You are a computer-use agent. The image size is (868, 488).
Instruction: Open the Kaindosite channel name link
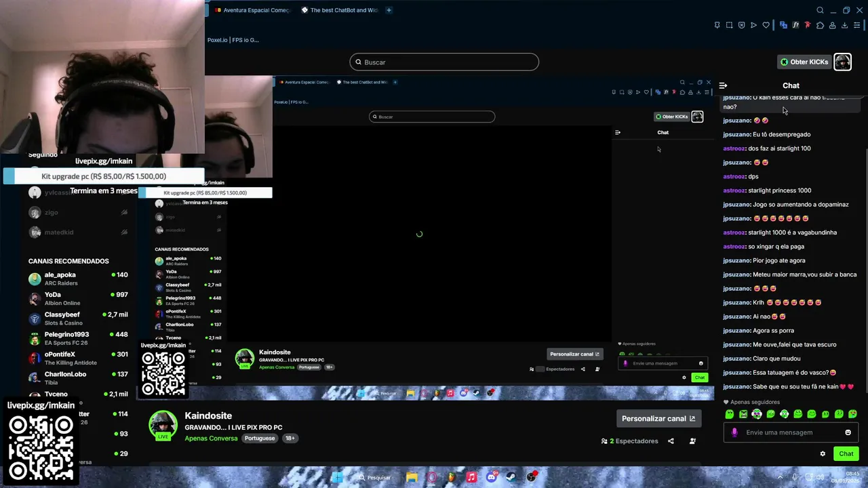tap(208, 415)
